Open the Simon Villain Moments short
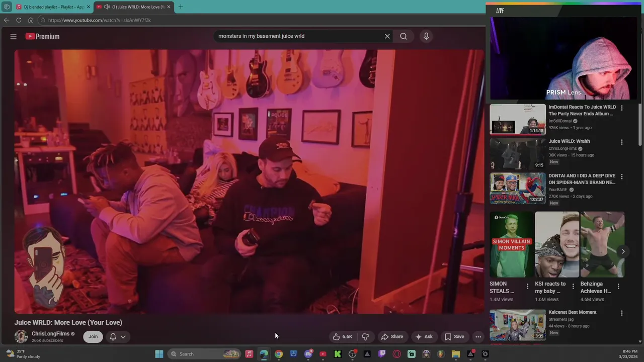The width and height of the screenshot is (644, 362). [512, 244]
